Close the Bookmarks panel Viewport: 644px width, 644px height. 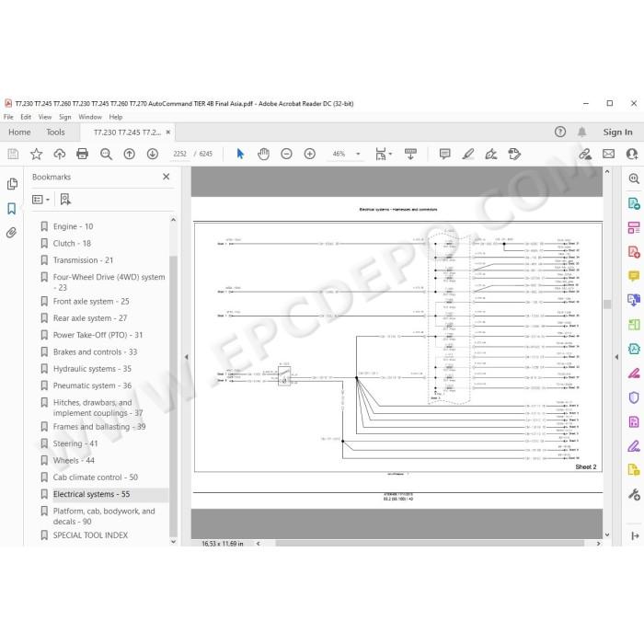[166, 177]
